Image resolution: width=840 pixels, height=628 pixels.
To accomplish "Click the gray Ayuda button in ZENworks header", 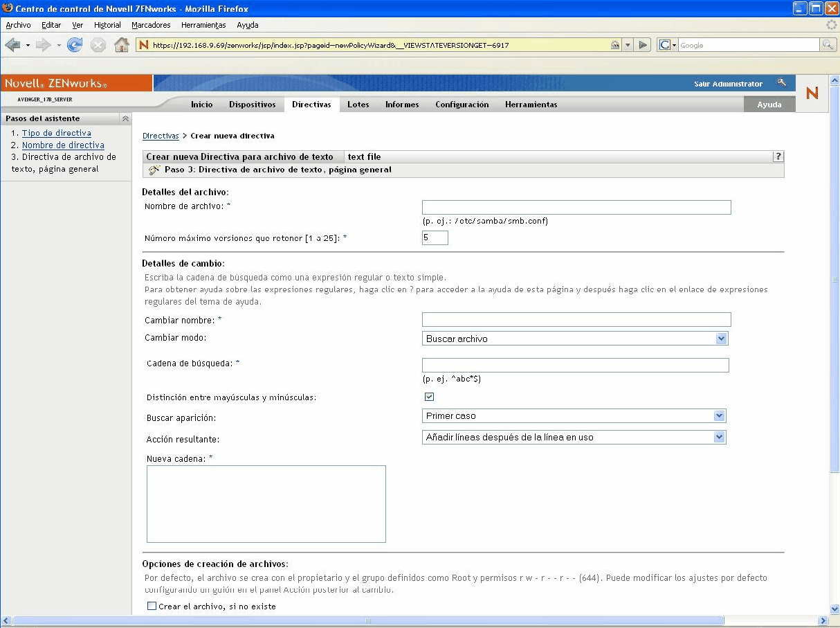I will coord(769,105).
